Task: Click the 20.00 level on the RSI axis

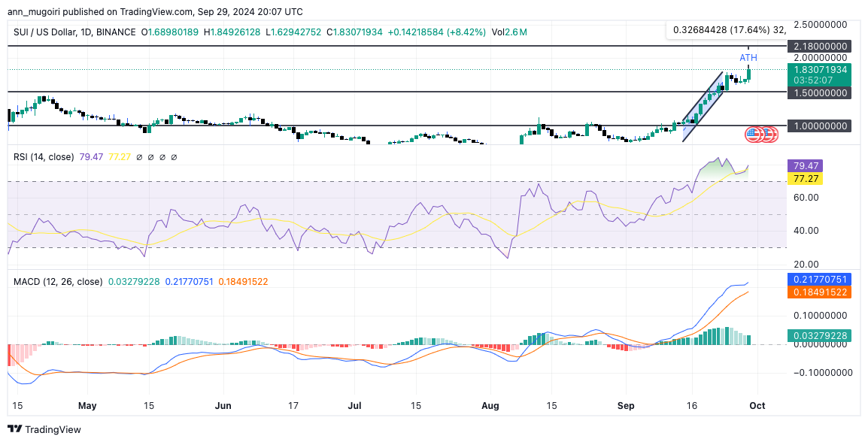Action: pos(806,265)
